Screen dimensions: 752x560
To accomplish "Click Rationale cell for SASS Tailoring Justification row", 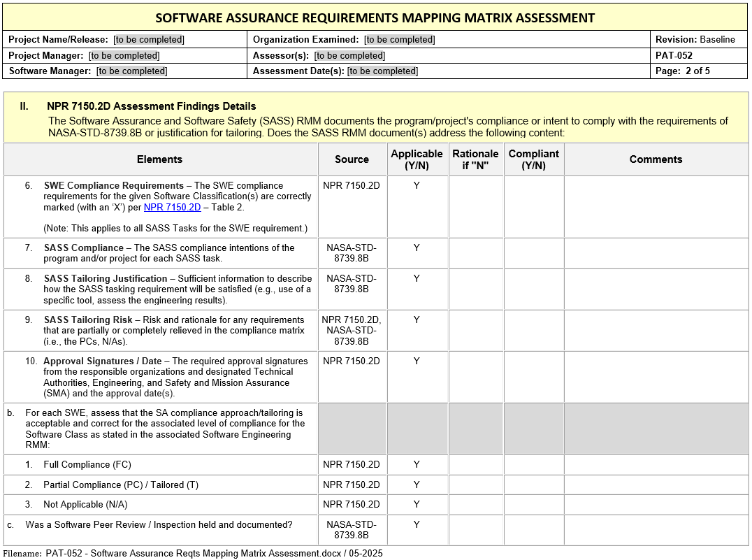I will tap(475, 289).
